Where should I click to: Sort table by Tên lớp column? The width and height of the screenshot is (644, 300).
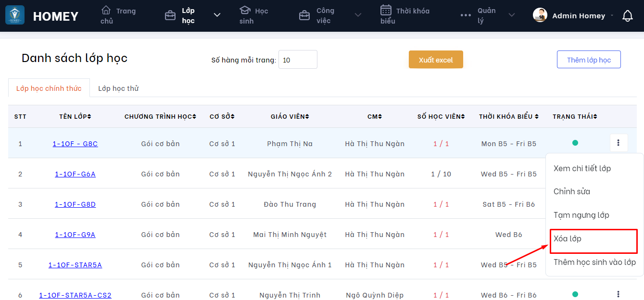pos(75,116)
